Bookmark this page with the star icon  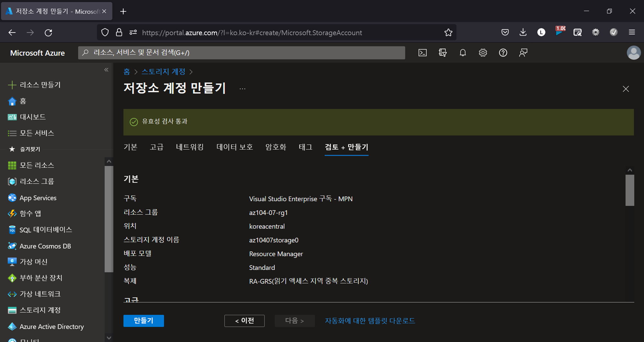[x=448, y=32]
